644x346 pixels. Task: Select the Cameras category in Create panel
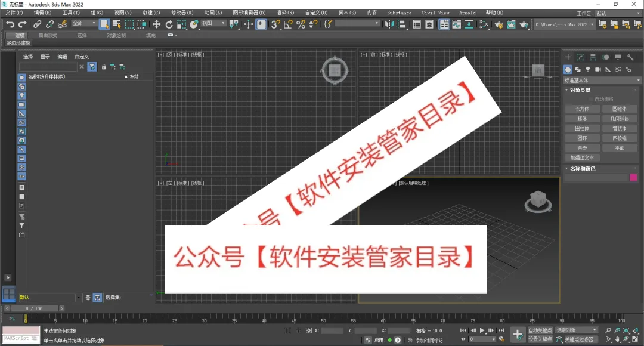pos(598,69)
